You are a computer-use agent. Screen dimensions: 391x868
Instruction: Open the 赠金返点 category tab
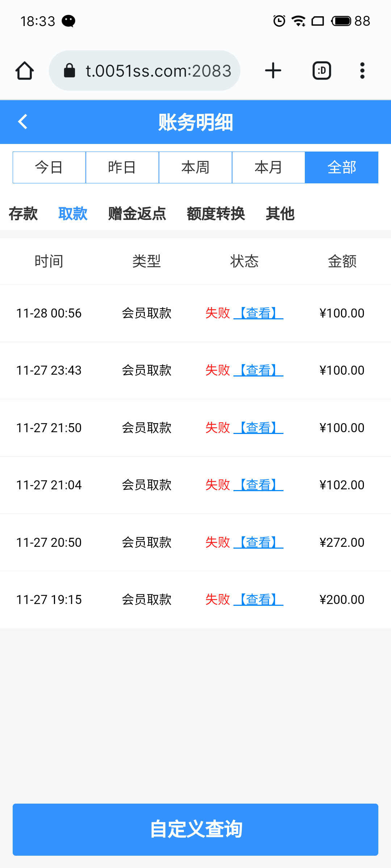(x=137, y=214)
